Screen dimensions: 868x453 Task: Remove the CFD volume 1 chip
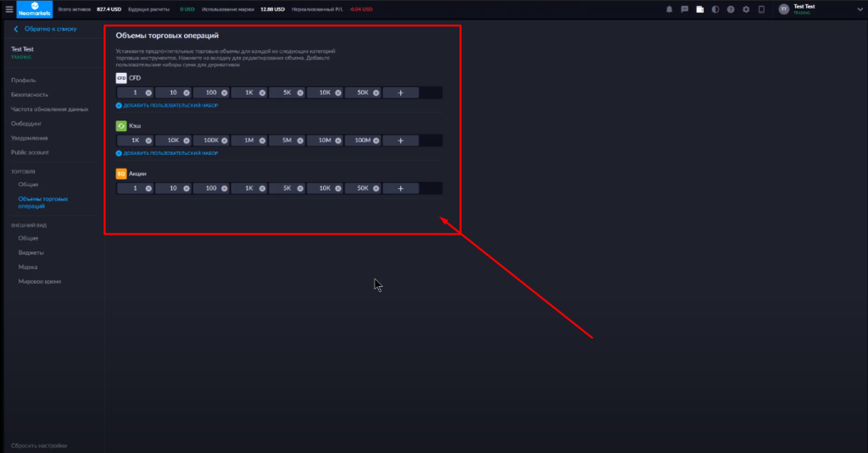click(148, 93)
